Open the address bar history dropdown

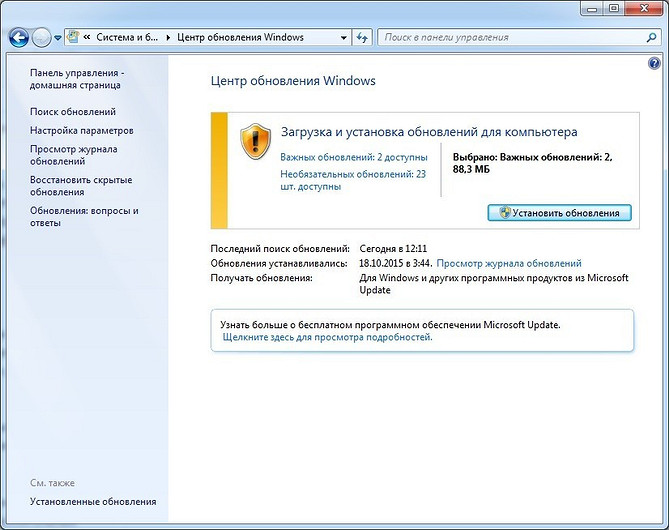pos(342,38)
